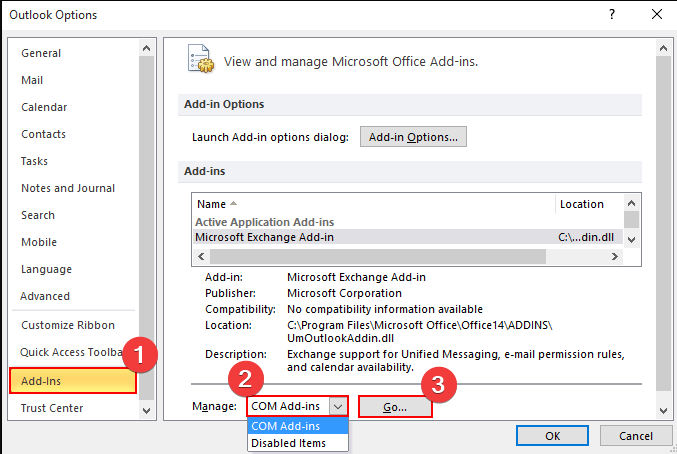This screenshot has height=454, width=677.
Task: Choose the Language category
Action: (46, 269)
